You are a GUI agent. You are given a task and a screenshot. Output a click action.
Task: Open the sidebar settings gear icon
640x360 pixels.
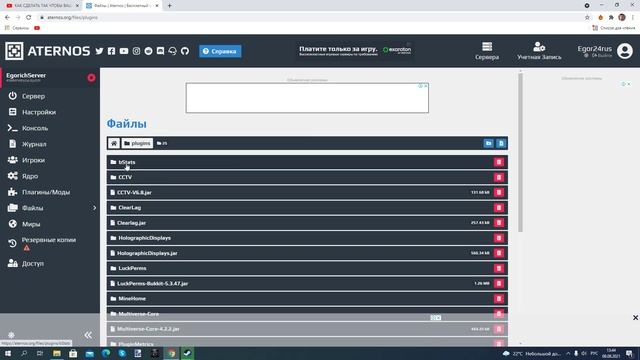coord(11,335)
